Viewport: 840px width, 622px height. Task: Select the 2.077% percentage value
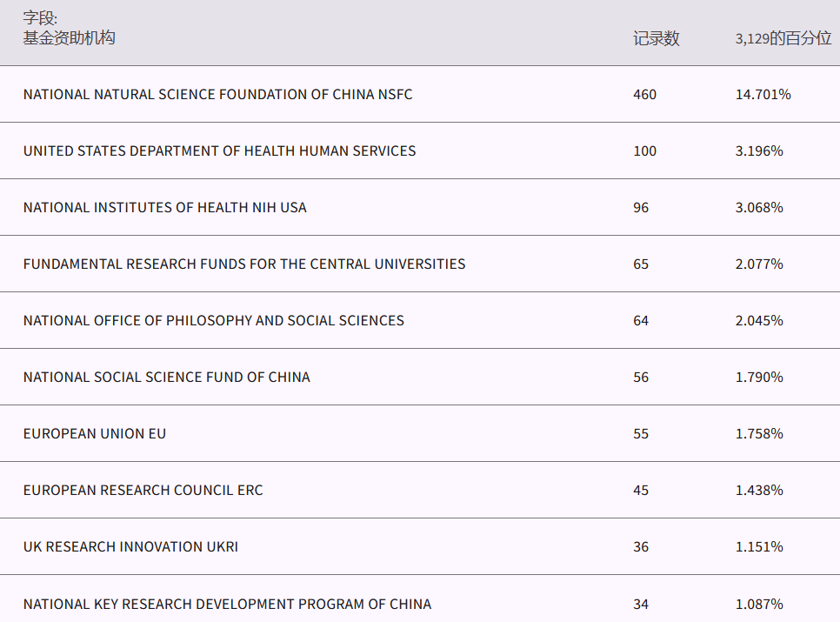759,264
